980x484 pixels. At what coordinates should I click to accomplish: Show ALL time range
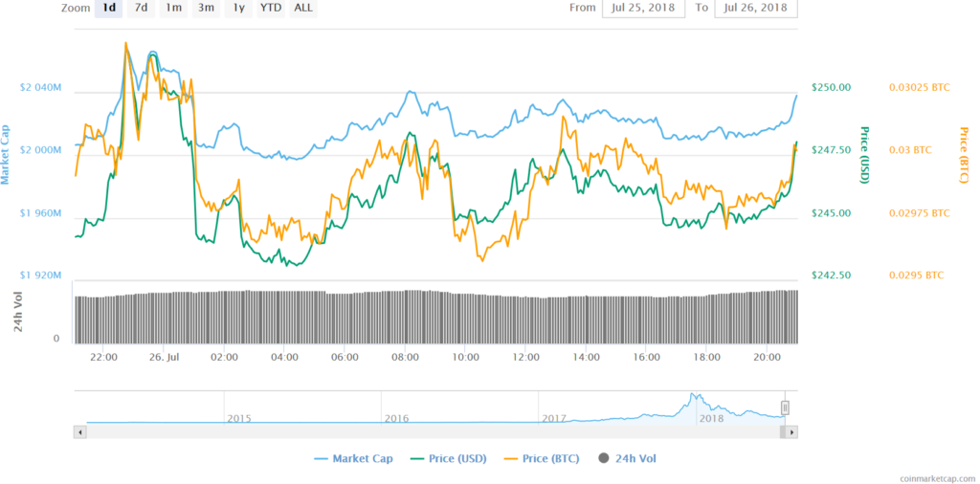[x=303, y=9]
